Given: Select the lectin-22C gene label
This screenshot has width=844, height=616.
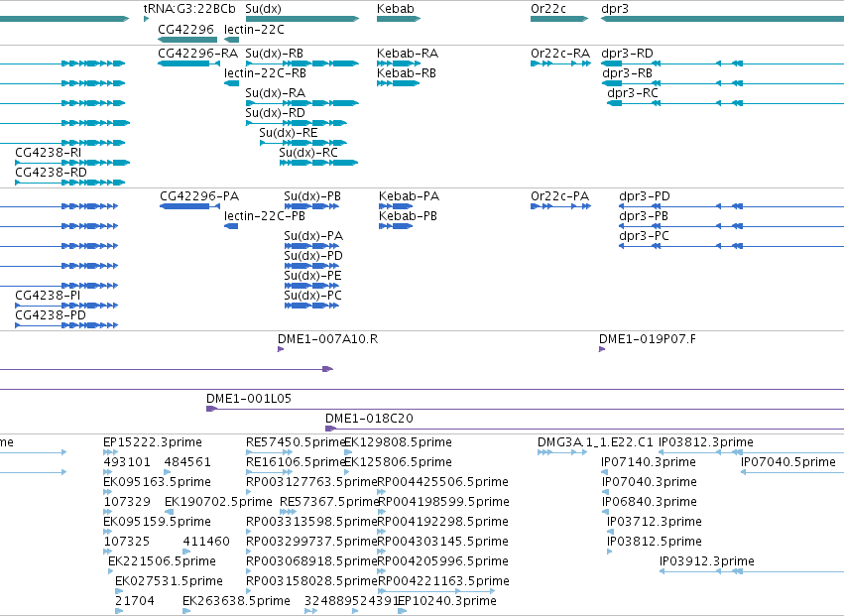Looking at the screenshot, I should point(254,29).
